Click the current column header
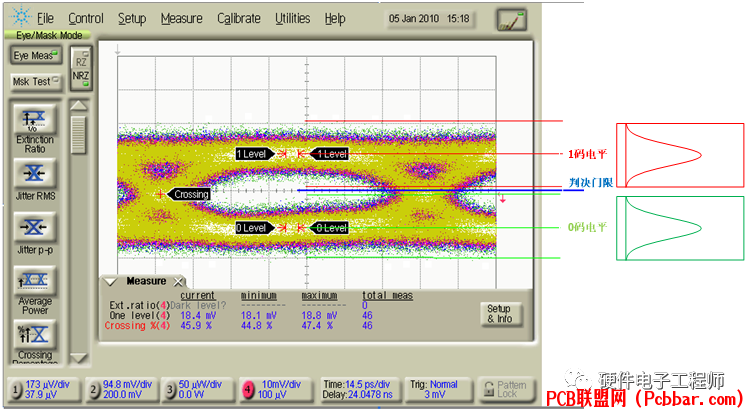 point(197,296)
